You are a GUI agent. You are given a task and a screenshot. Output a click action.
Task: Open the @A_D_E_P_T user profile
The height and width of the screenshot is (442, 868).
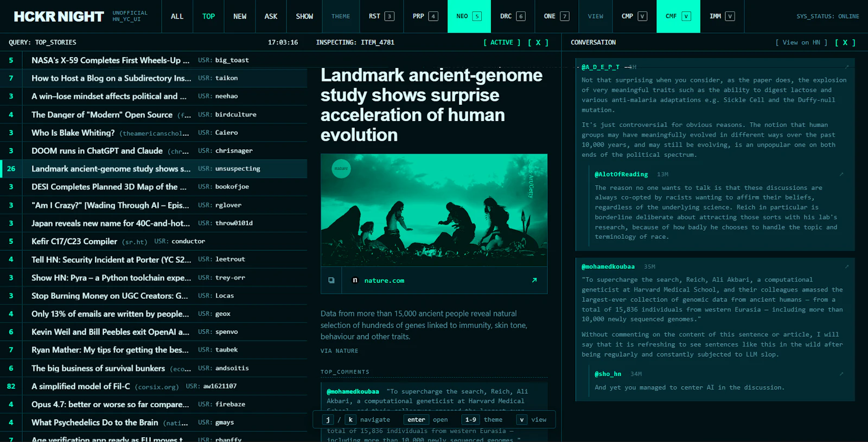click(x=600, y=67)
